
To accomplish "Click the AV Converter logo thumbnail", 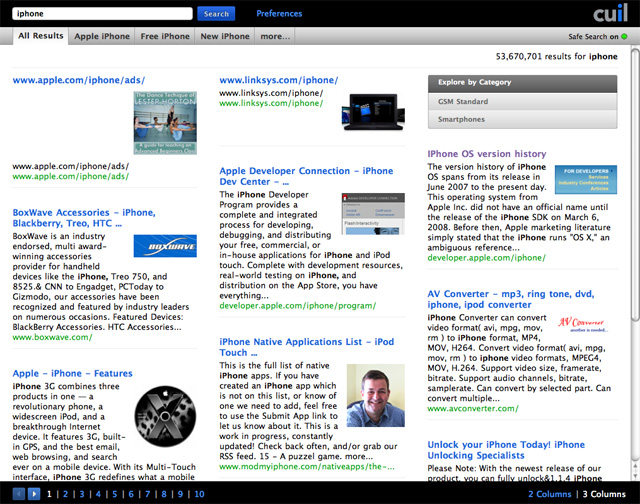I will pyautogui.click(x=584, y=324).
